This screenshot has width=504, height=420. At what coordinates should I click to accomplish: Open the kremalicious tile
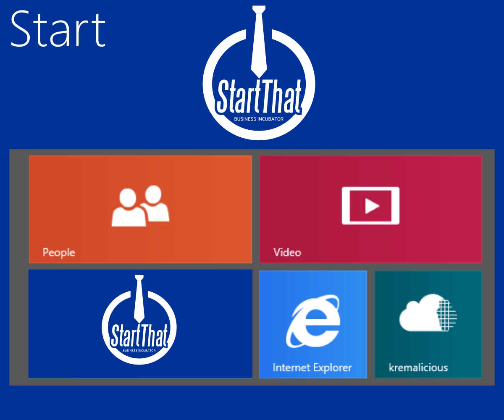(428, 324)
